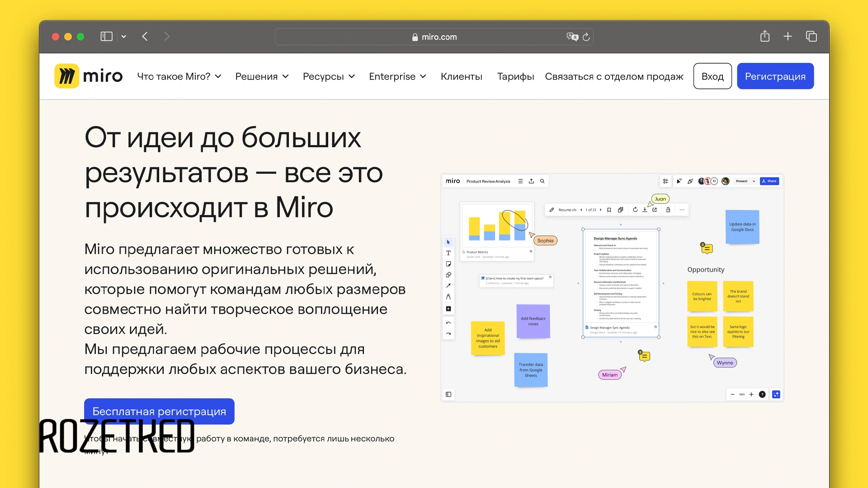Click the bookmark icon in the Resume.xls toolbar
Image resolution: width=868 pixels, height=488 pixels.
pyautogui.click(x=609, y=210)
